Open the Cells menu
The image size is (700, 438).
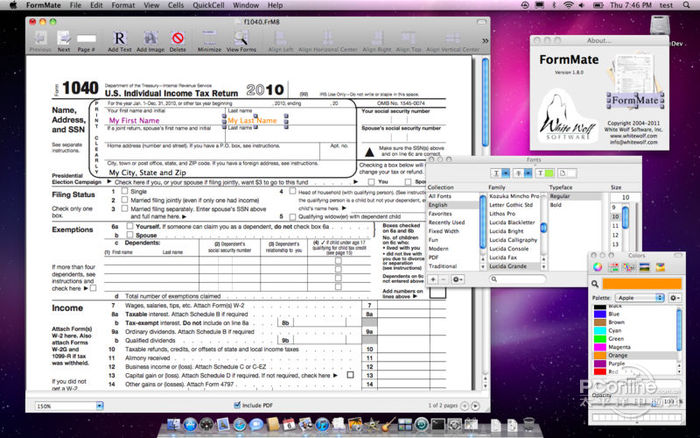[x=175, y=5]
